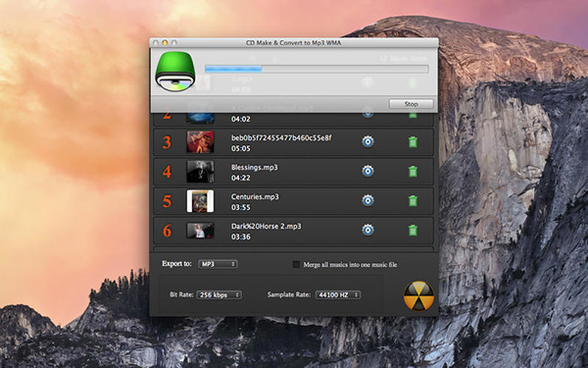Click duration 03:55 of Centuries.mp3
Screen dimensions: 588x368
[241, 207]
